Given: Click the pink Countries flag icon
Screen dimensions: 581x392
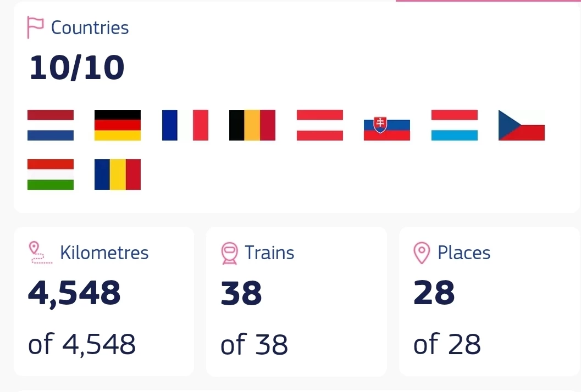Looking at the screenshot, I should pos(36,27).
